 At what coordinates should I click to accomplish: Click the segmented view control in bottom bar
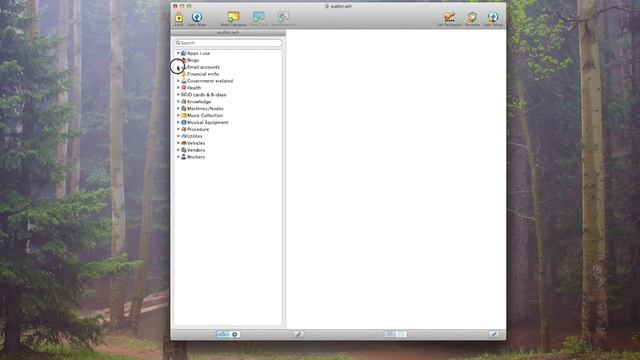pos(395,334)
